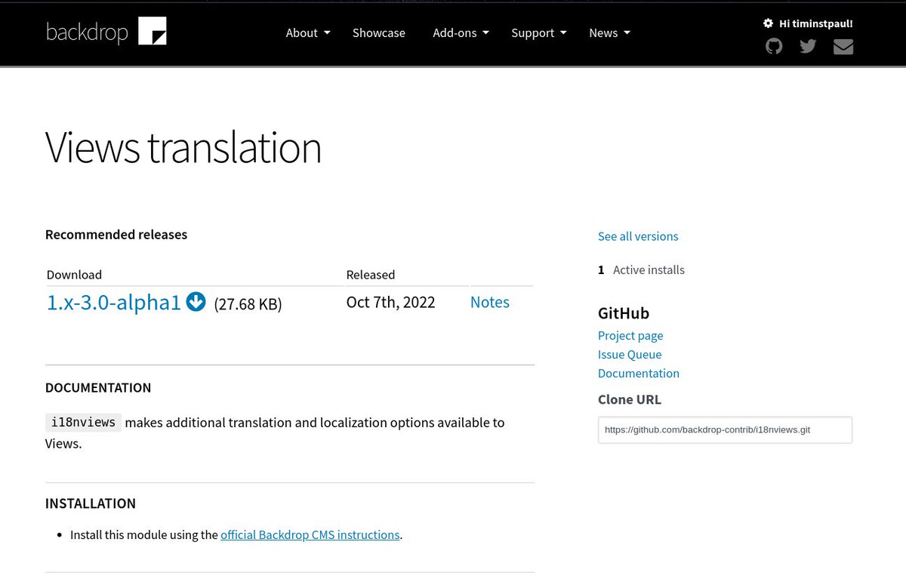Image resolution: width=906 pixels, height=588 pixels.
Task: Click the Views translation page title
Action: [183, 147]
